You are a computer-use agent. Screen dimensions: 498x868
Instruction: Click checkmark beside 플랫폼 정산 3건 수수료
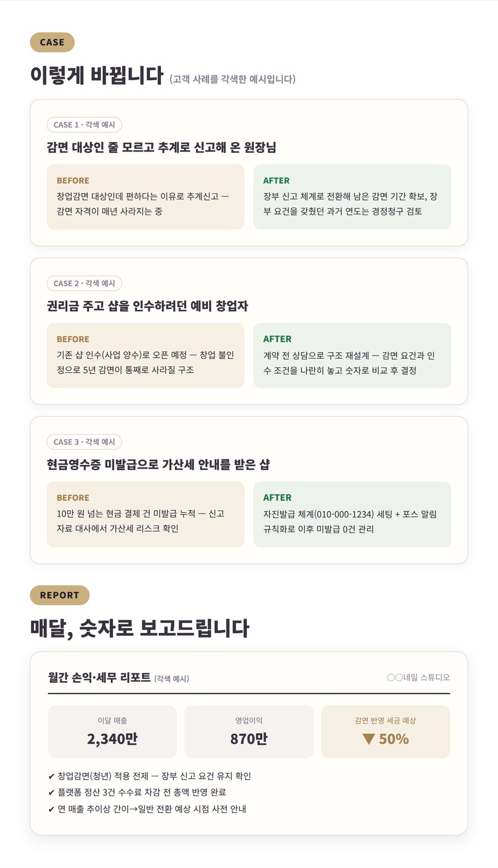(x=51, y=793)
